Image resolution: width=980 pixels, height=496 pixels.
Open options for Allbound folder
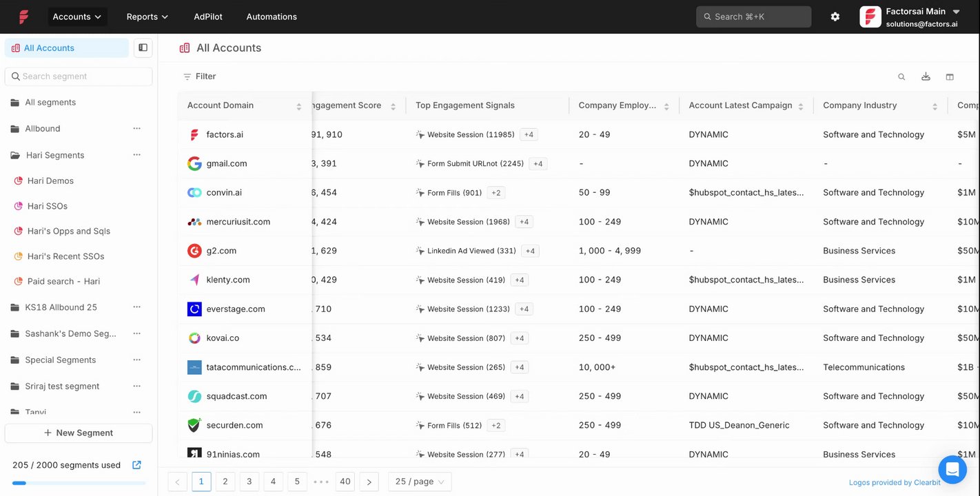click(x=136, y=129)
